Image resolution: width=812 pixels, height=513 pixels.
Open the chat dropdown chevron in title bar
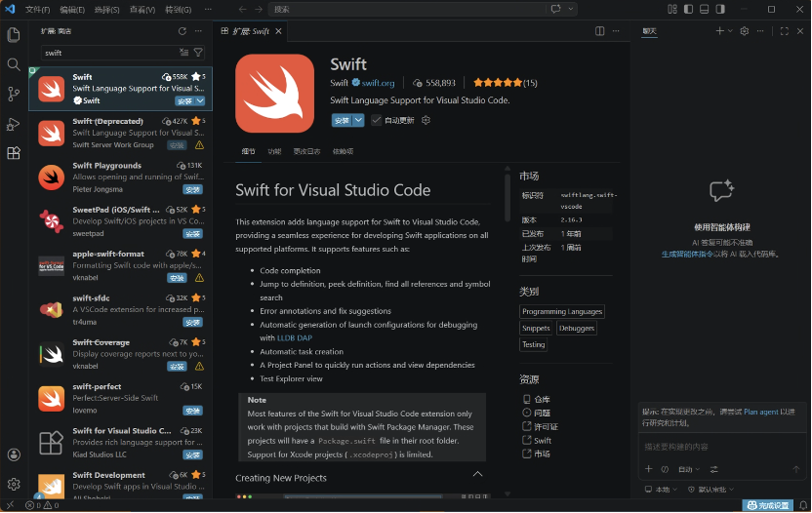tap(571, 9)
